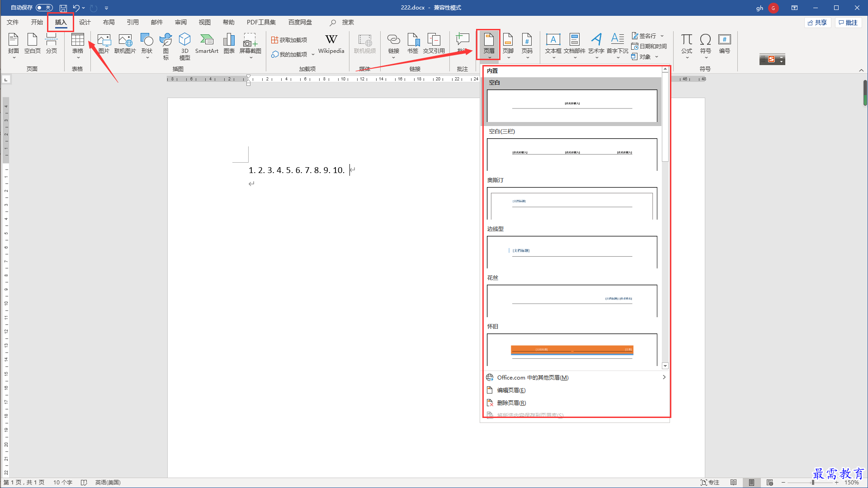
Task: Click the Save icon in title bar
Action: tap(63, 8)
